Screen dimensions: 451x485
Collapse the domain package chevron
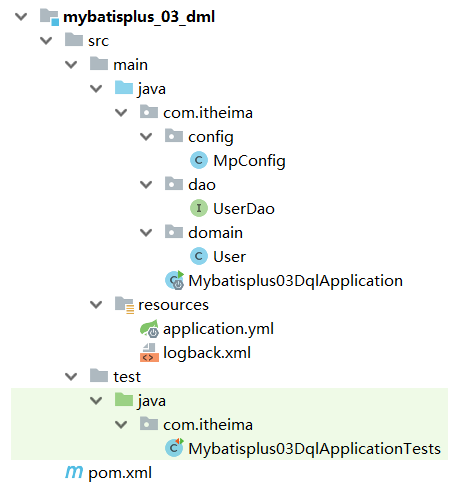[x=146, y=232]
